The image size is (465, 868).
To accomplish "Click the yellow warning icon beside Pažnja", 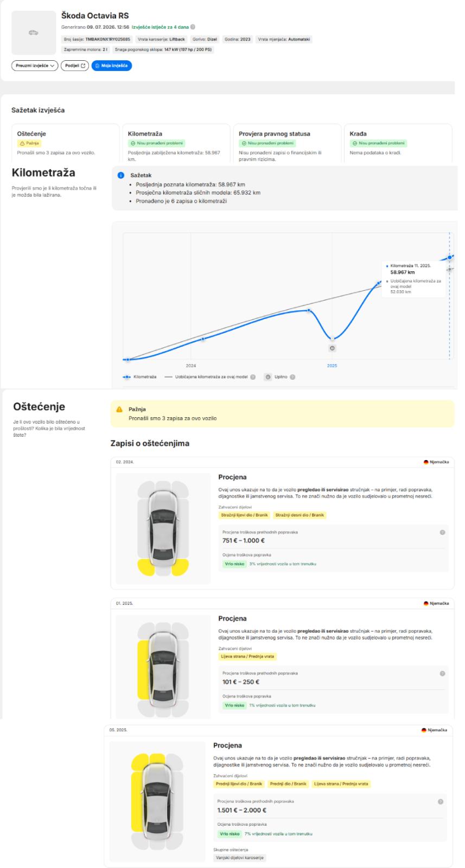I will coord(120,410).
